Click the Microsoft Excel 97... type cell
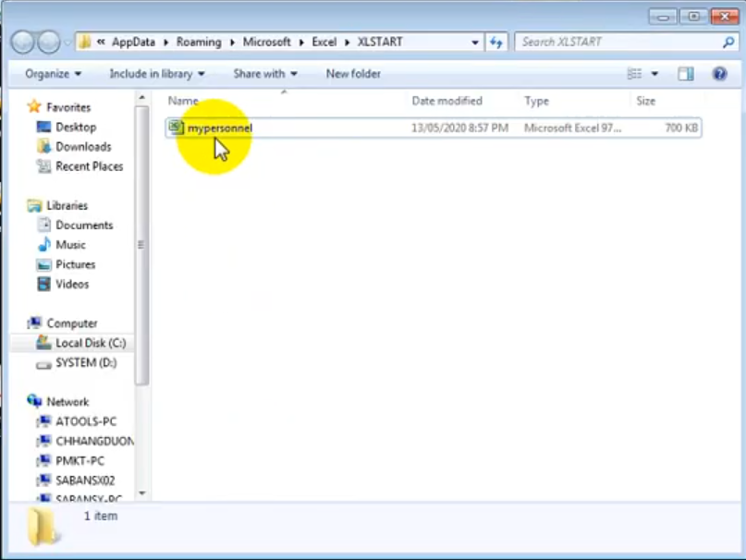 click(x=572, y=128)
